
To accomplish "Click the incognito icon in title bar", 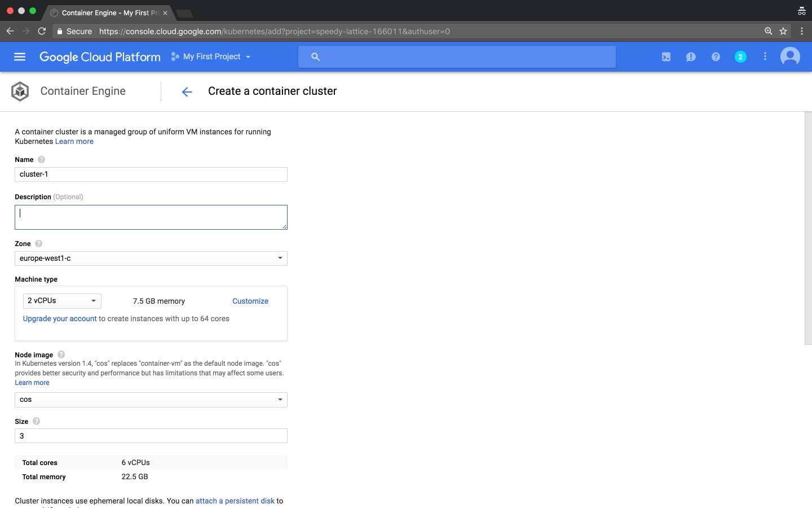I will pyautogui.click(x=801, y=11).
